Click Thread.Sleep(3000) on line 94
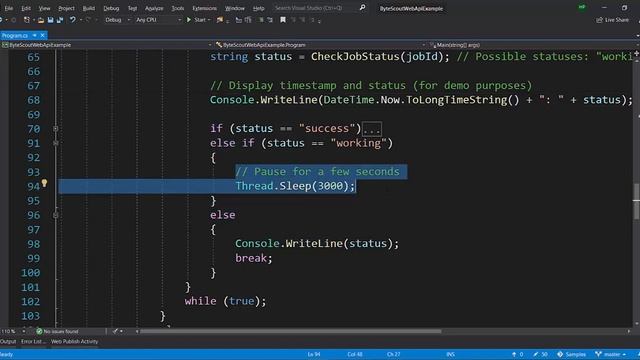Image resolution: width=640 pixels, height=360 pixels. pos(296,186)
